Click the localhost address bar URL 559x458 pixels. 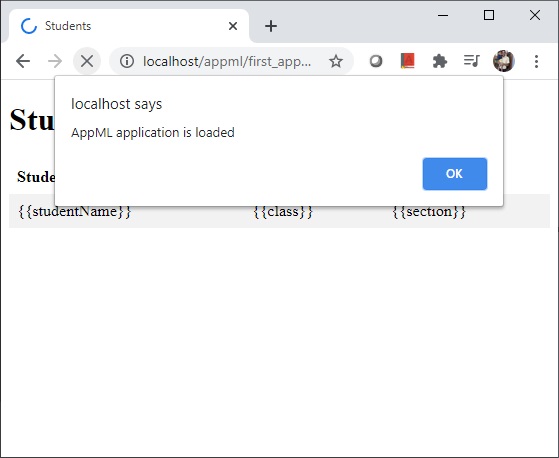coord(227,61)
